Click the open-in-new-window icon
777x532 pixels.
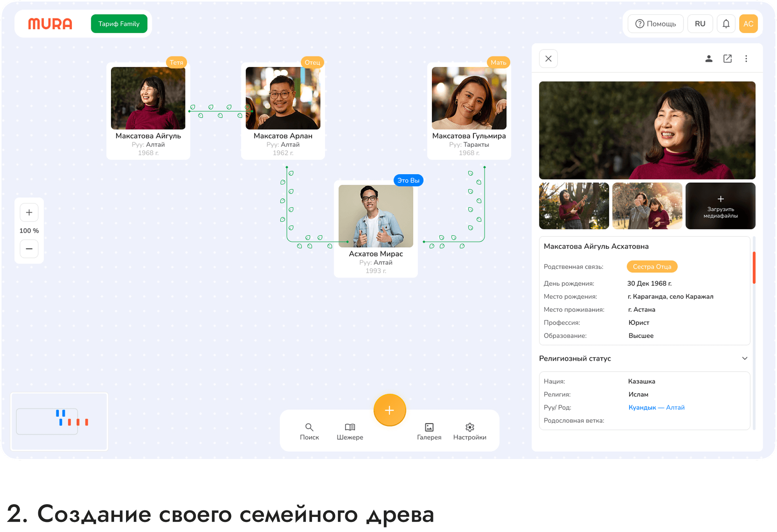click(x=727, y=59)
